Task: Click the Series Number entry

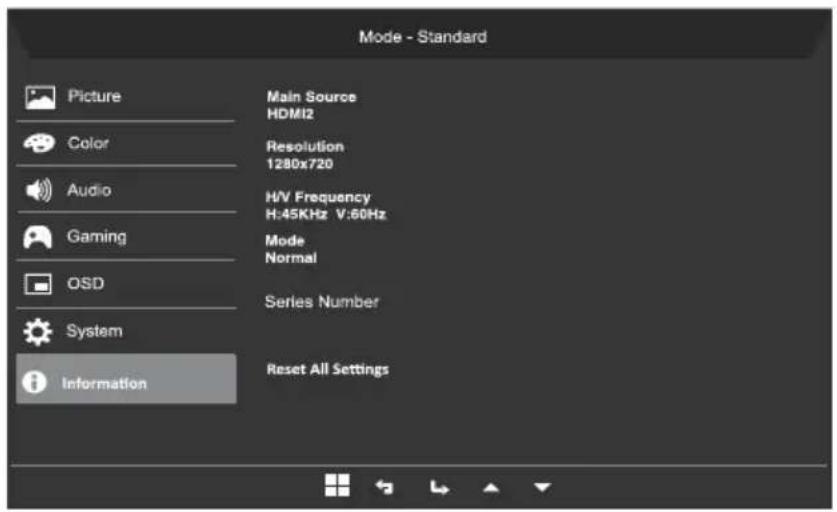Action: pos(322,302)
